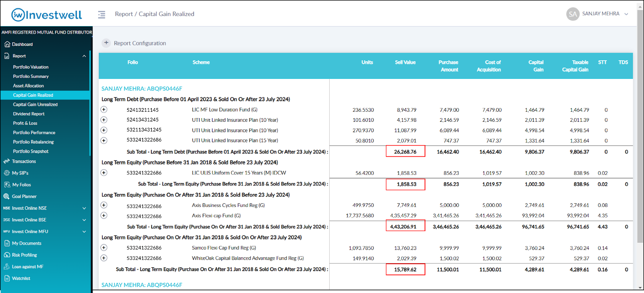644x293 pixels.
Task: Click the Report document icon
Action: click(x=7, y=56)
